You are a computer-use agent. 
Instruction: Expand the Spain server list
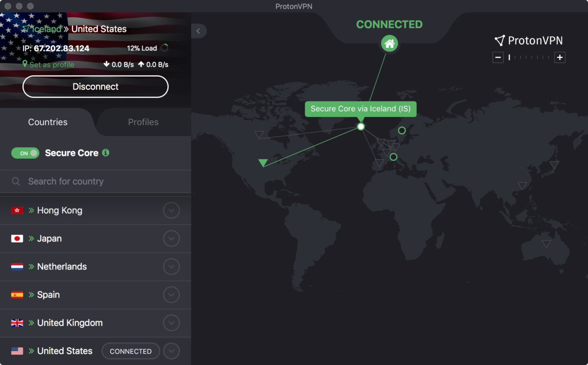[x=171, y=295]
